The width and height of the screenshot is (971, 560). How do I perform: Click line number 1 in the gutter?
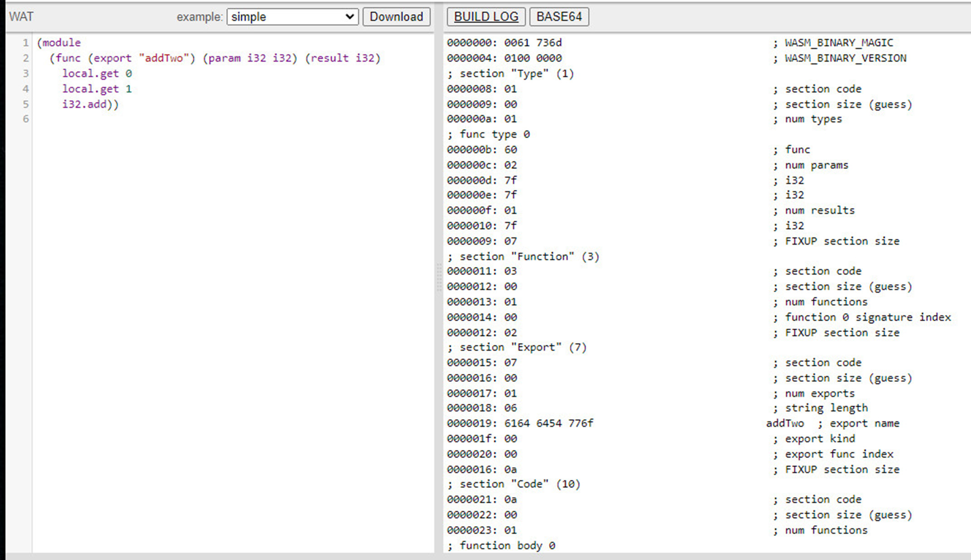point(26,43)
